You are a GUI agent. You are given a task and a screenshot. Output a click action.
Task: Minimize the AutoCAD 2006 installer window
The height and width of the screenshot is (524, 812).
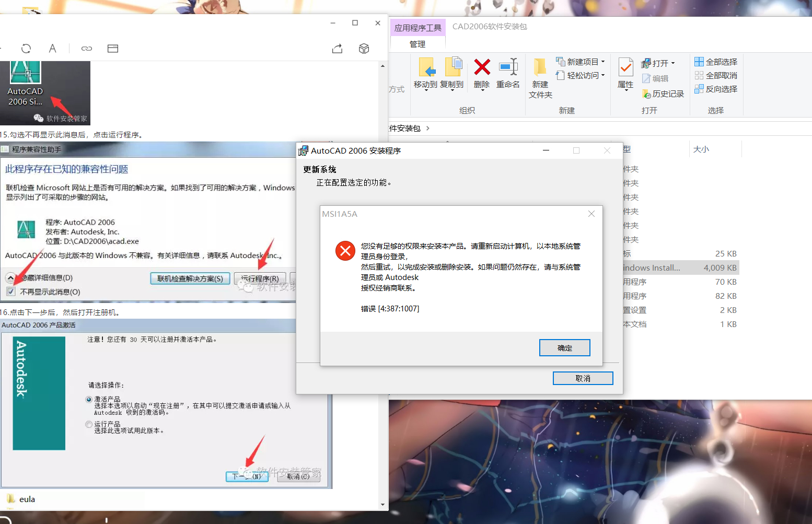click(x=546, y=150)
